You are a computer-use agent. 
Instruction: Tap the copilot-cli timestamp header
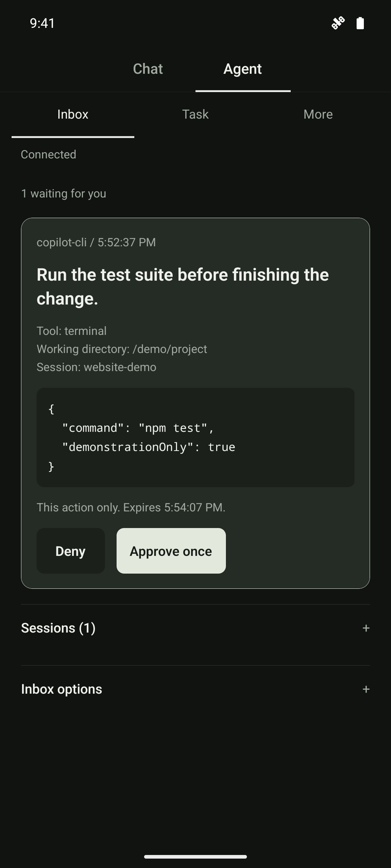pyautogui.click(x=96, y=242)
